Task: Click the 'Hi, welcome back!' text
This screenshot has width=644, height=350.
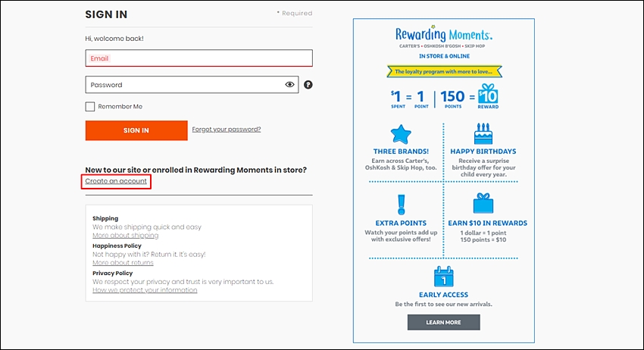Action: 114,39
